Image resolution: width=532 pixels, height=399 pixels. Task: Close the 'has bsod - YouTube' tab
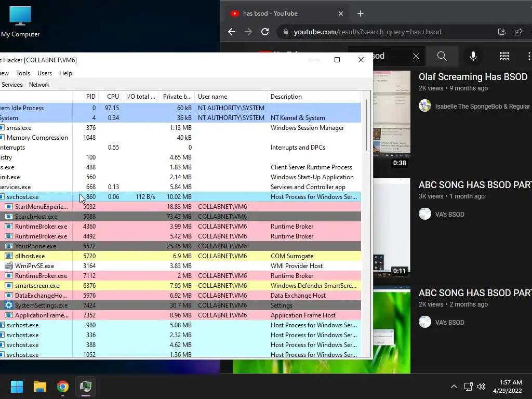pyautogui.click(x=341, y=14)
